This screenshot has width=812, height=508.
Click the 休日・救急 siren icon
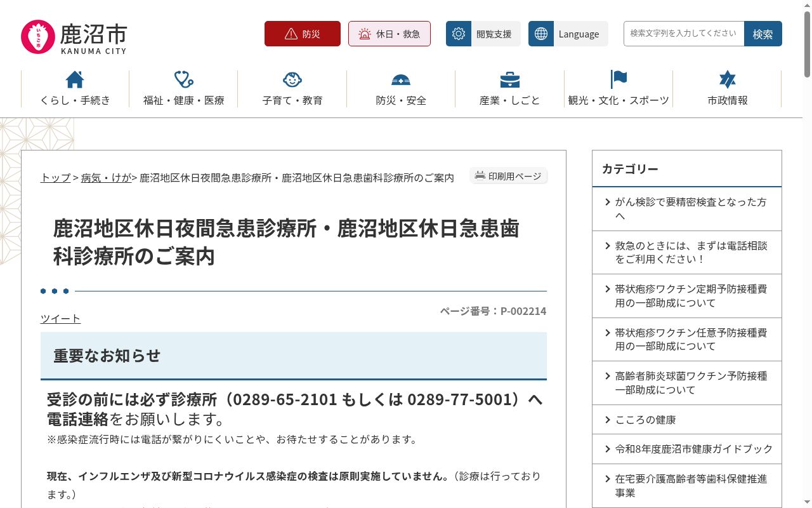point(365,34)
